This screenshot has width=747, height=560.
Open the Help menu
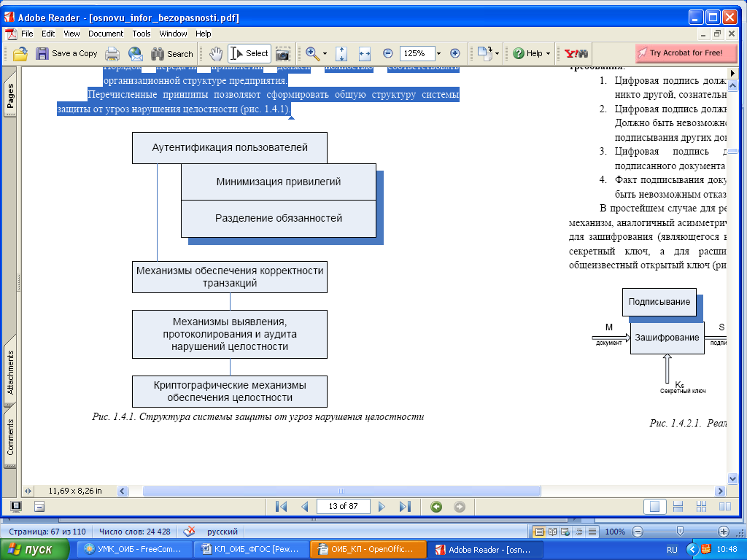[x=203, y=34]
